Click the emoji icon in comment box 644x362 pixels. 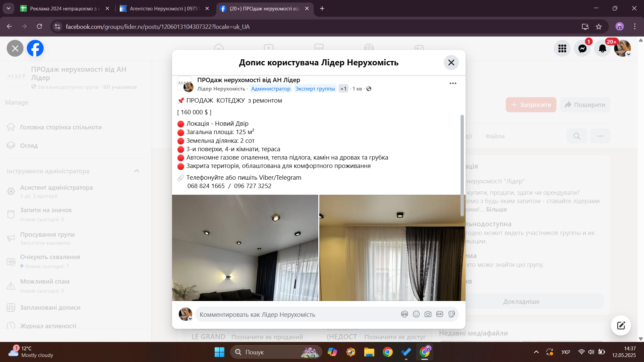[x=416, y=314]
